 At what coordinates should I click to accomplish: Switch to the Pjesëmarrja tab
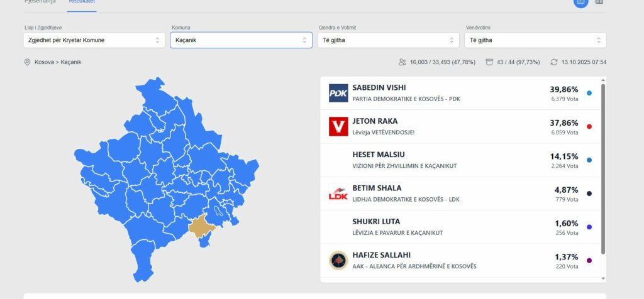[40, 2]
